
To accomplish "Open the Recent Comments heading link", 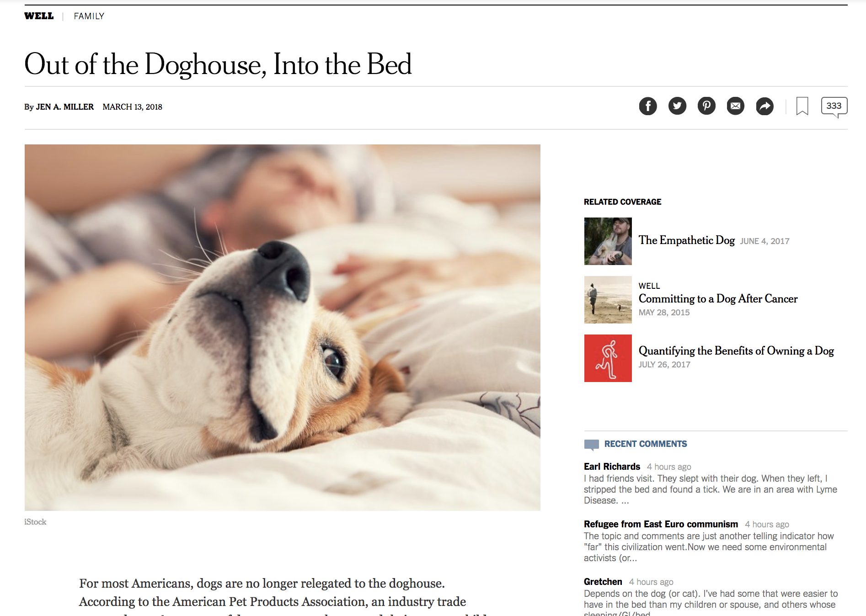I will coord(646,444).
